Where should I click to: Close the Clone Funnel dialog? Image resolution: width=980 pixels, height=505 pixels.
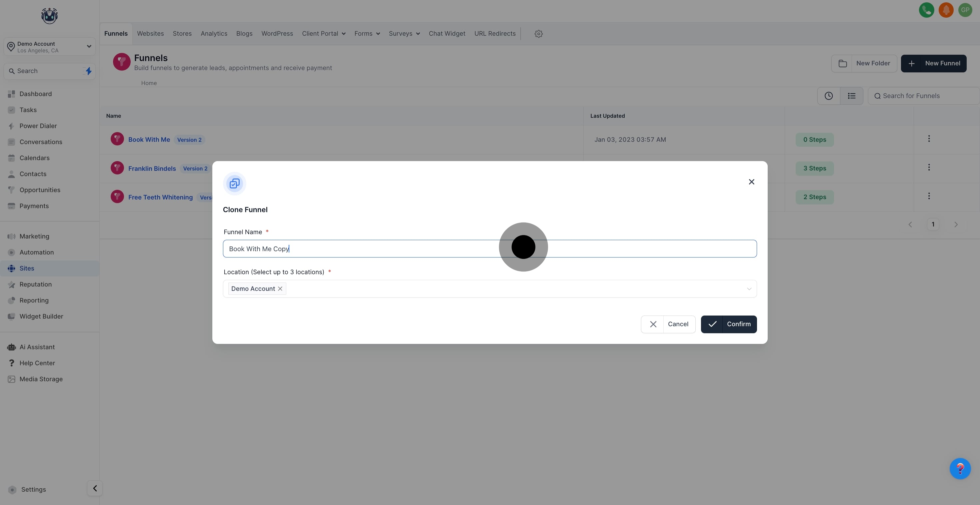751,182
